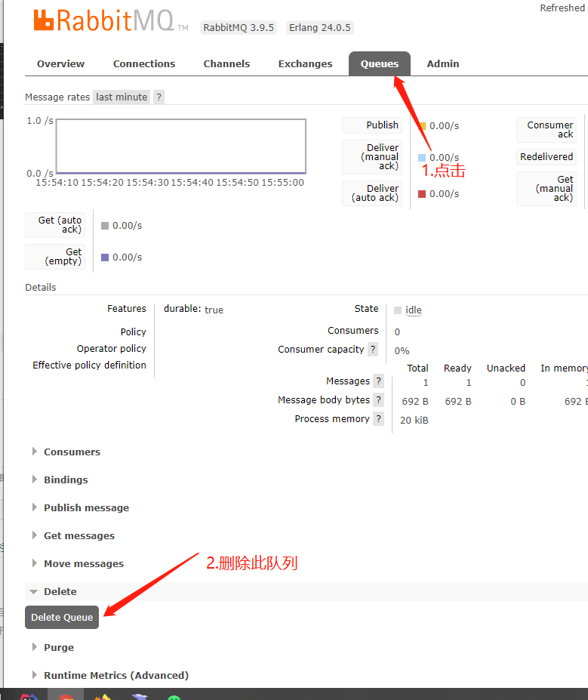Screen dimensions: 588x700
Task: Click the message rates chart
Action: point(180,146)
